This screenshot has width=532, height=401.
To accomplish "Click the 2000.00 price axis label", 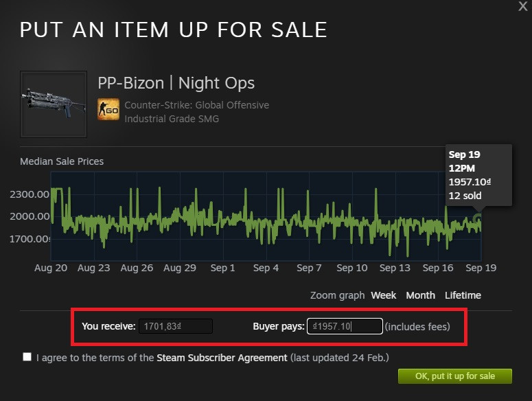I will point(30,216).
